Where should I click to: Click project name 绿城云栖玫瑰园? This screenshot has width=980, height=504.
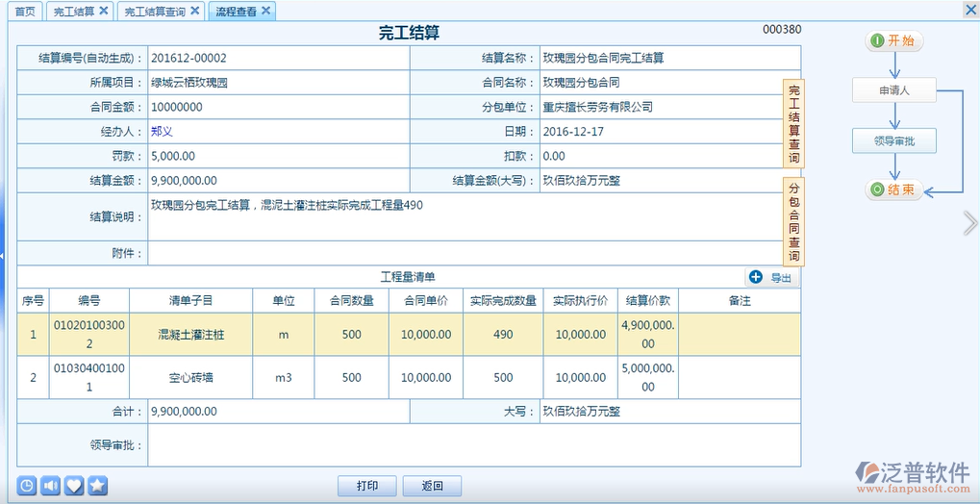click(188, 83)
